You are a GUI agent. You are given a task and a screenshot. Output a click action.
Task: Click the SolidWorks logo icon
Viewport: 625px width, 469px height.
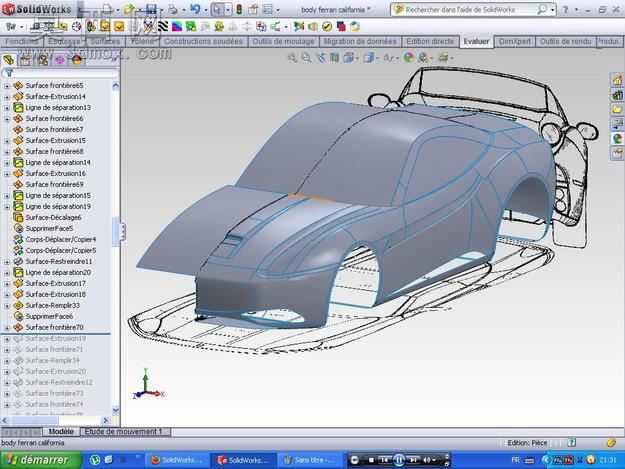[x=8, y=9]
